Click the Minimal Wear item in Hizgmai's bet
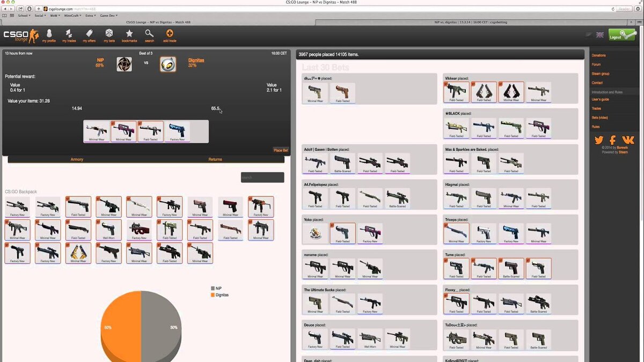 tap(511, 198)
